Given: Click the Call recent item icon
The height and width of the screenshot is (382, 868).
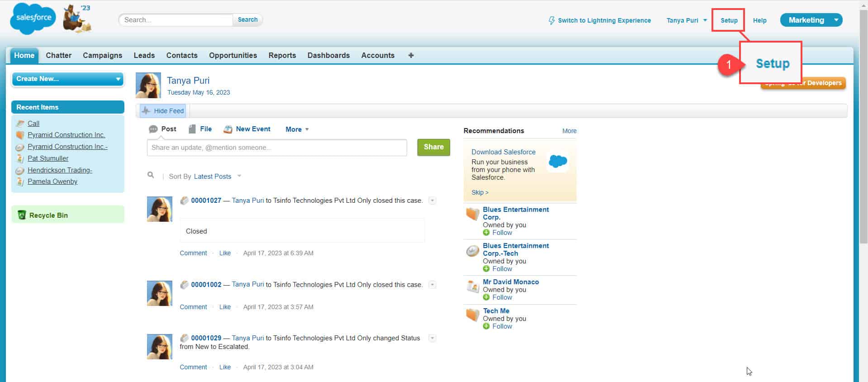Looking at the screenshot, I should click(20, 124).
